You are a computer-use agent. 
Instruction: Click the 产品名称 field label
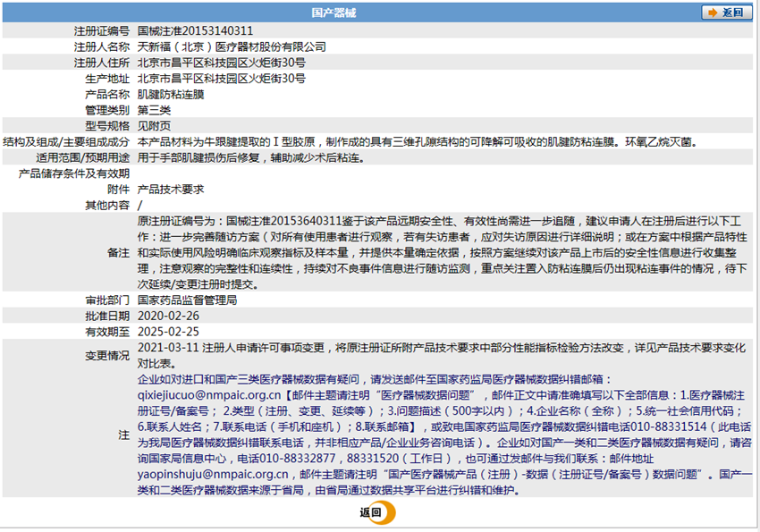pos(107,95)
